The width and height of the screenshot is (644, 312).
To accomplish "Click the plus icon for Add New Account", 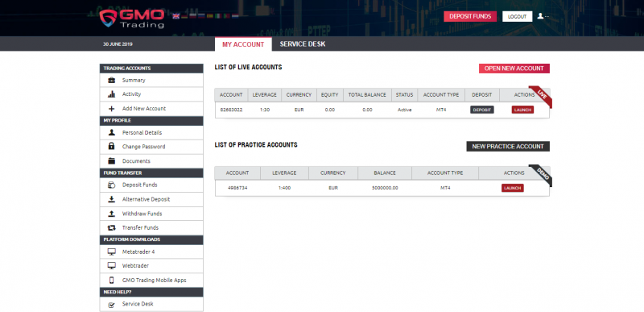I will tap(111, 109).
